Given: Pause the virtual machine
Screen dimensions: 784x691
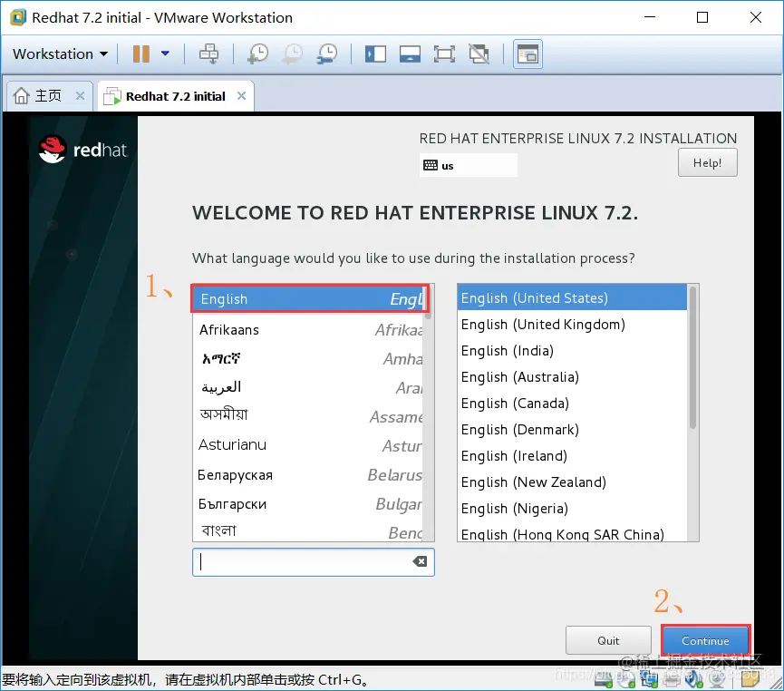Looking at the screenshot, I should (x=141, y=54).
